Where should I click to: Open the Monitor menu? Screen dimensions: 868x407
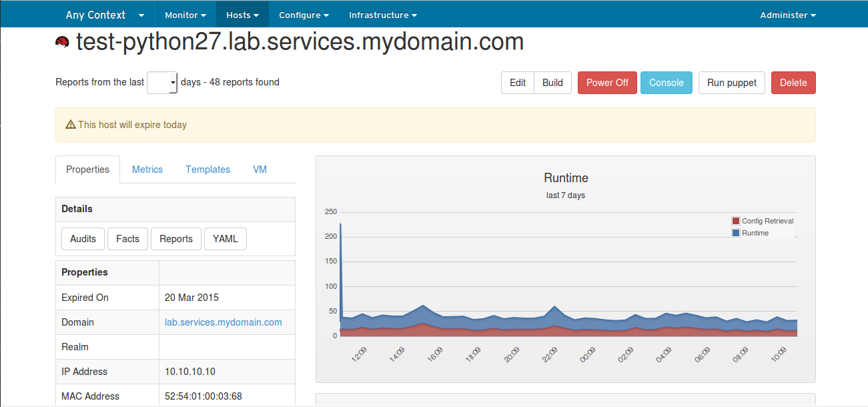[185, 15]
